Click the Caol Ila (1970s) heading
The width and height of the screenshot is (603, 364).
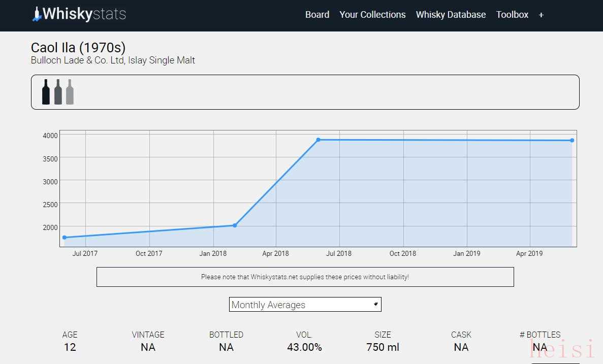pyautogui.click(x=78, y=48)
